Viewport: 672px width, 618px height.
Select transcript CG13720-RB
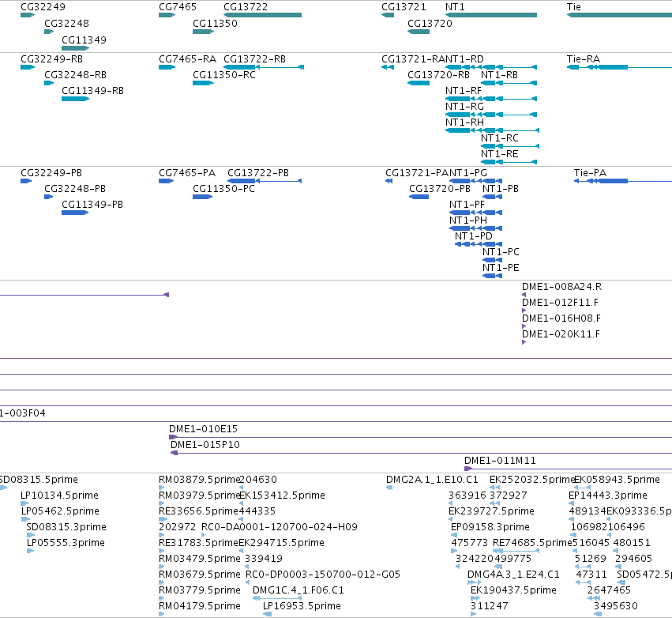[x=438, y=74]
